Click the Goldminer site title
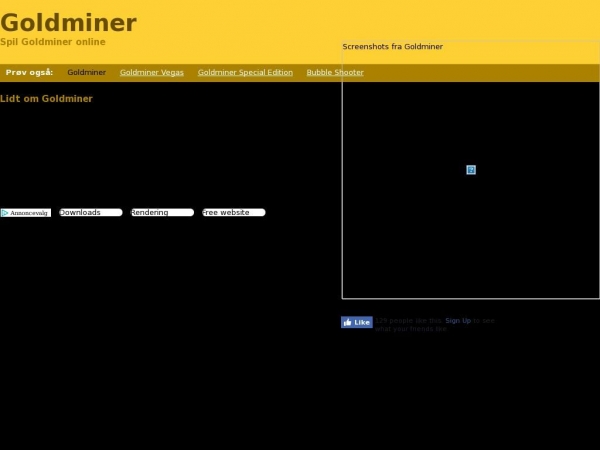Viewport: 600px width, 450px height. pyautogui.click(x=68, y=23)
